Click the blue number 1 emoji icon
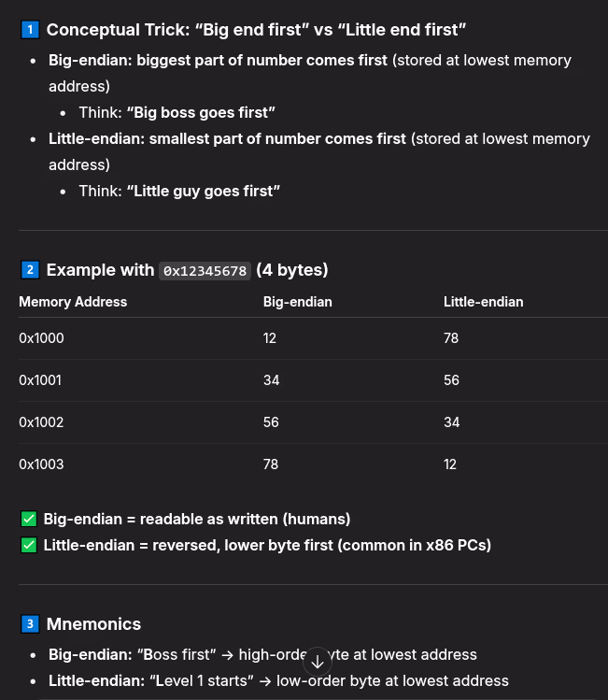This screenshot has width=608, height=700. (x=29, y=30)
